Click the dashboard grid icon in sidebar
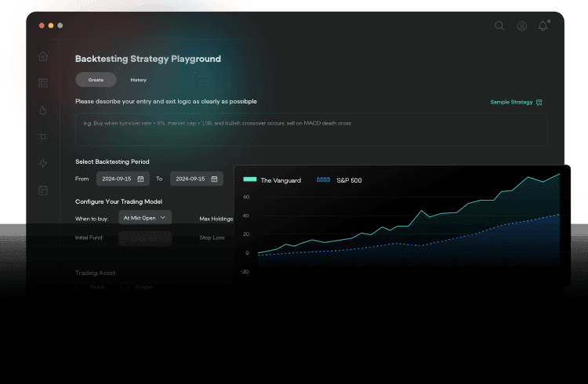This screenshot has width=588, height=384. (43, 83)
